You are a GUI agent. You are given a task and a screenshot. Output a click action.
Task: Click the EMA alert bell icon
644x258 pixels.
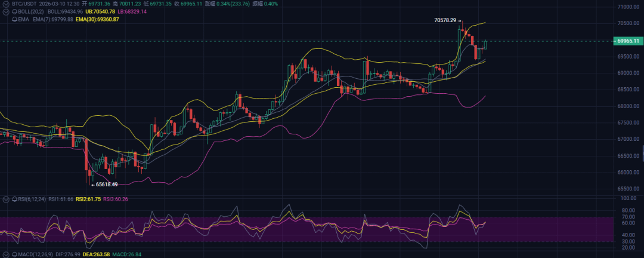15,19
